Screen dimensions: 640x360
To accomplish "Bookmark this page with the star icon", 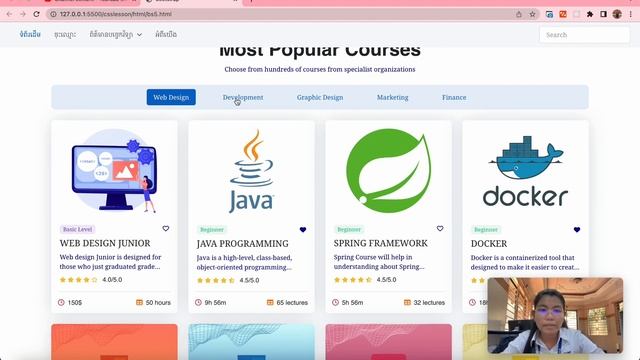I will 532,14.
